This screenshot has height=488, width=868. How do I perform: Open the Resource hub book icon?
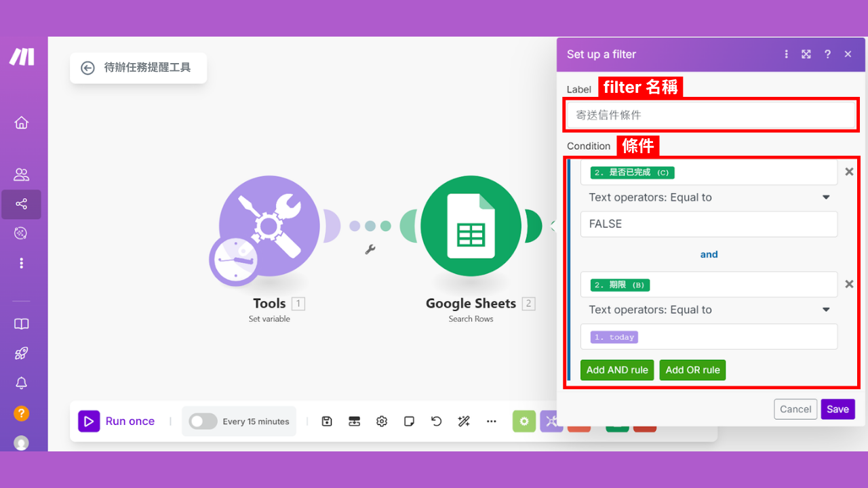pyautogui.click(x=22, y=324)
